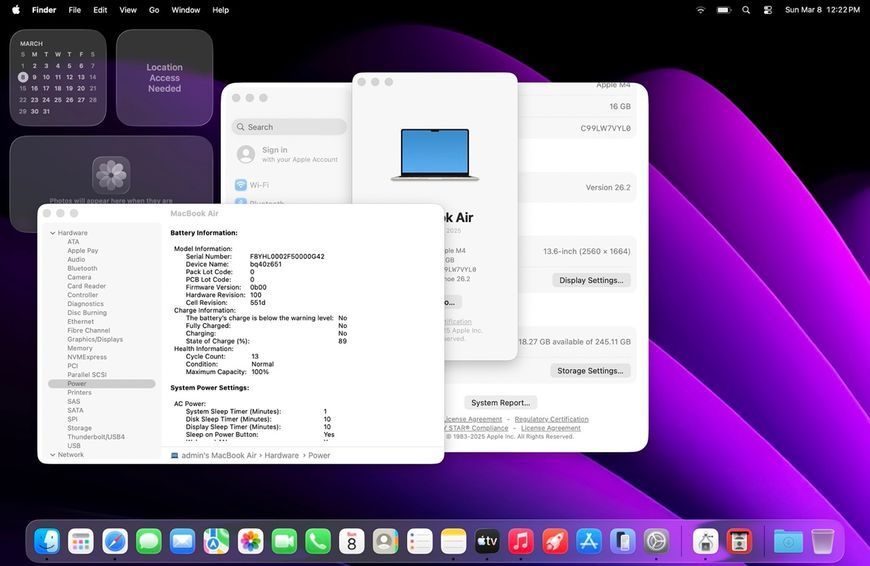Open Messages in the dock
This screenshot has width=870, height=566.
pos(149,541)
